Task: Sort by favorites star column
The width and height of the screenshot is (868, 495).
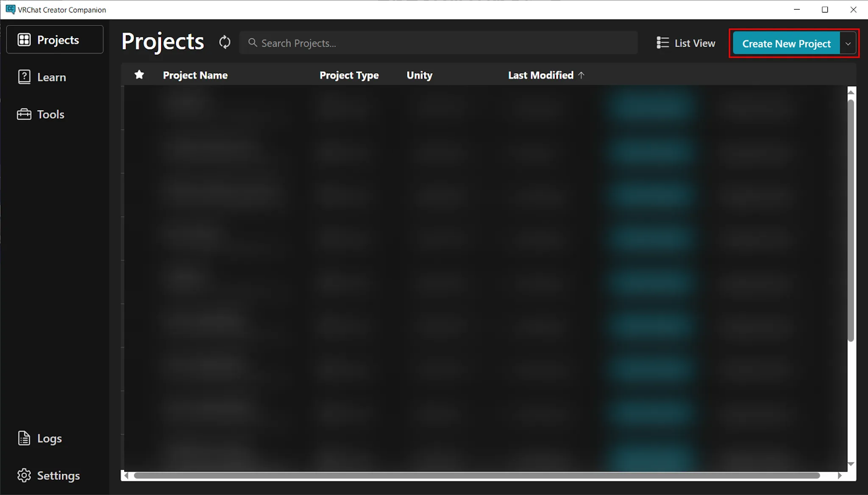Action: coord(139,75)
